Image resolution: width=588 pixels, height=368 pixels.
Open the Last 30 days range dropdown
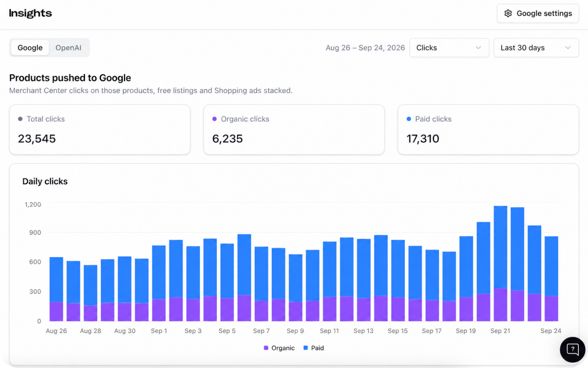coord(536,48)
